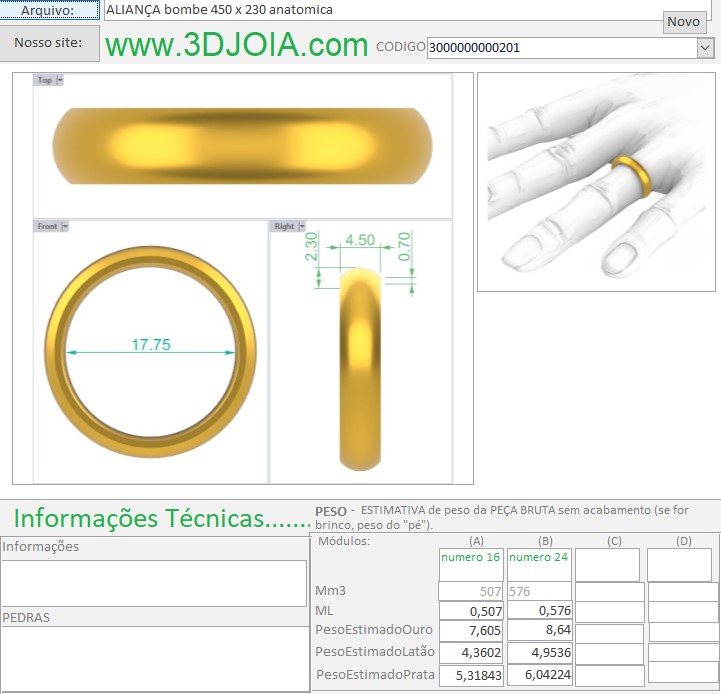Click the www.3DJOIA.com website link

[x=237, y=45]
